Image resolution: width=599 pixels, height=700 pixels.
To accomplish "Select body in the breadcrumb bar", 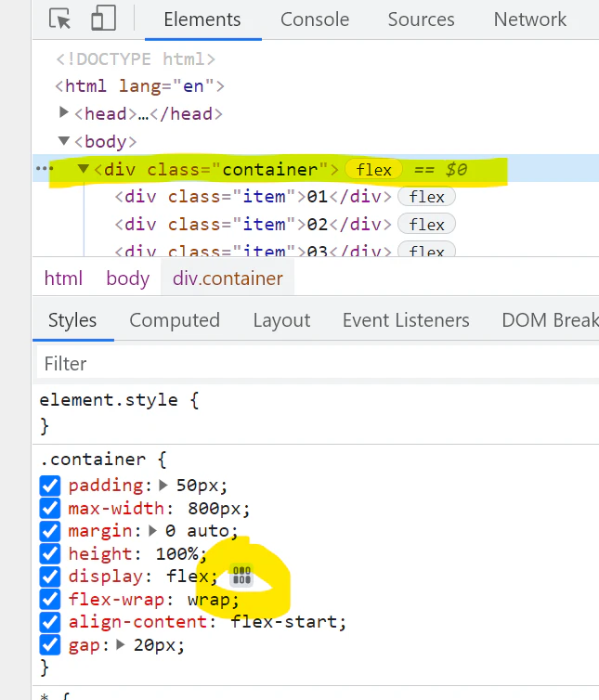I will pos(128,279).
